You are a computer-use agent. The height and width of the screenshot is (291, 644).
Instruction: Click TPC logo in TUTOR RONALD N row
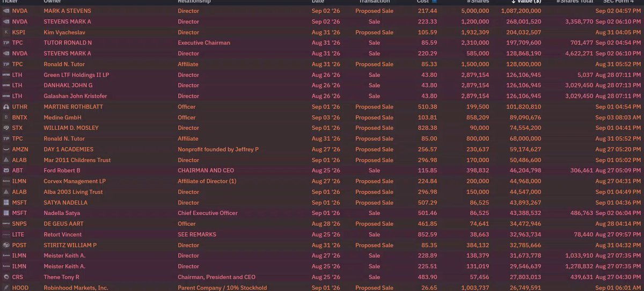point(6,43)
